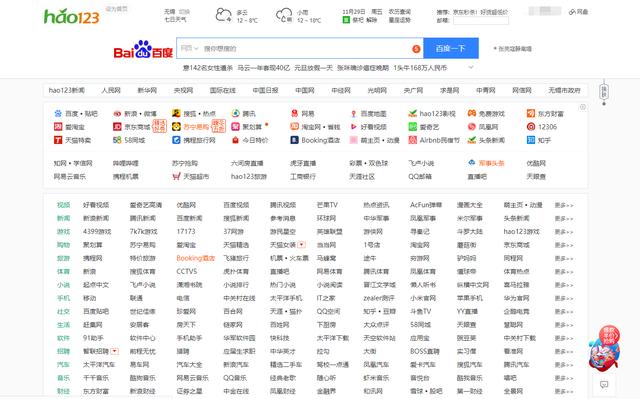
Task: Open the 免费游戏 gamepad icon
Action: (x=472, y=113)
